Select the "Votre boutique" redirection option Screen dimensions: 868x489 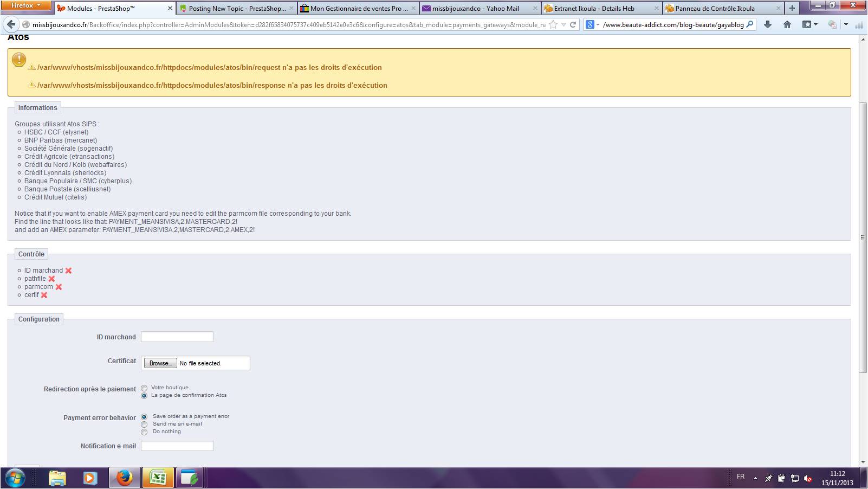[x=144, y=388]
